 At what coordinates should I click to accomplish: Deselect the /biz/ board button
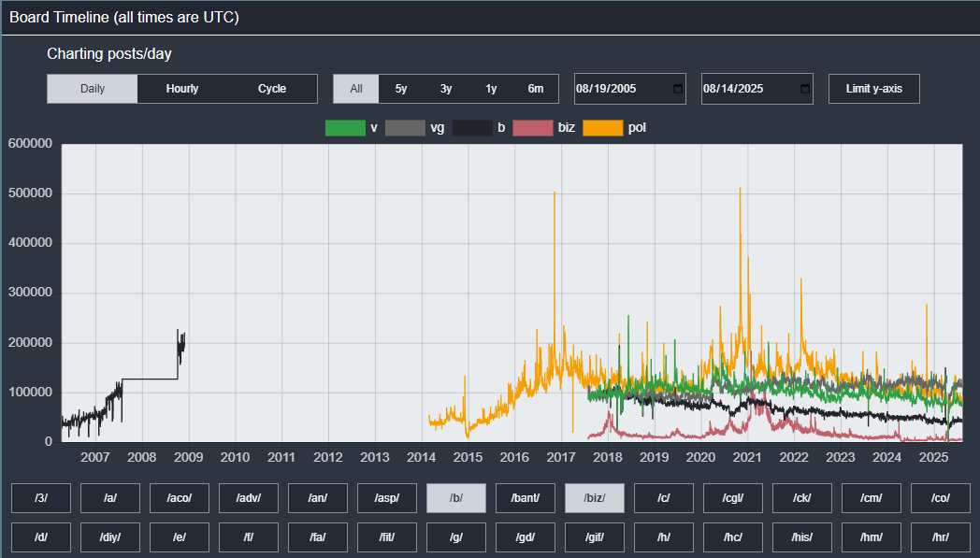tap(595, 498)
